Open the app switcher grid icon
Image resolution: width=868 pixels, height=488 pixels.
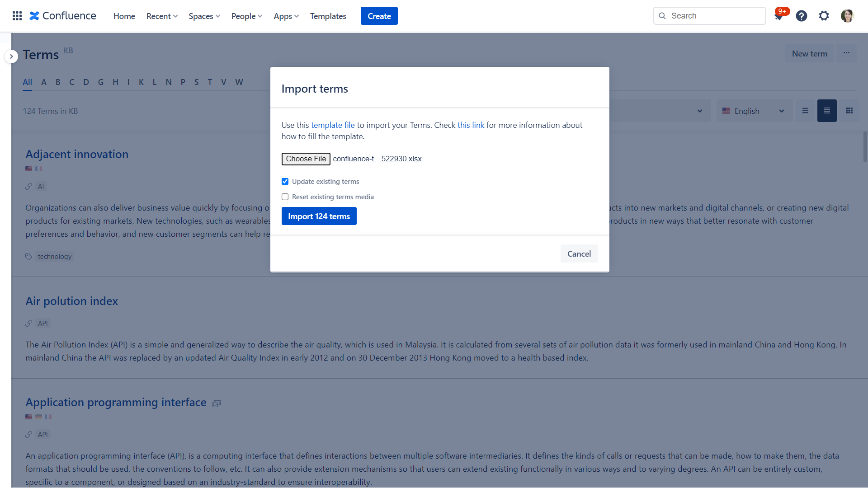point(17,16)
